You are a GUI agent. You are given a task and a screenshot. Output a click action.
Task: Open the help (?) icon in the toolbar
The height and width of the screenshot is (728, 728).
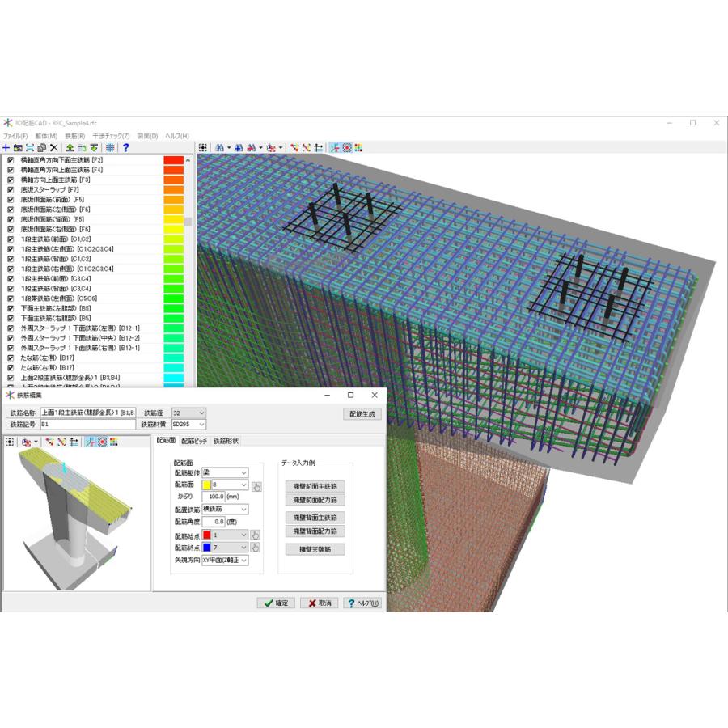[x=126, y=148]
